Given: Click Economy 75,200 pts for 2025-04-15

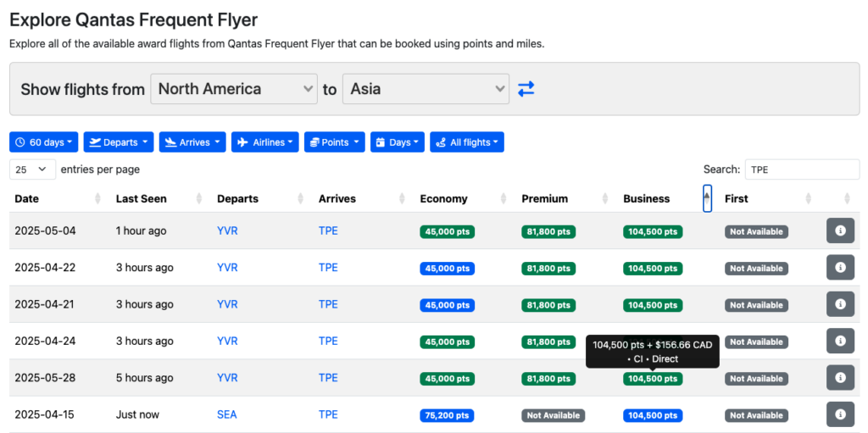Looking at the screenshot, I should pos(448,415).
